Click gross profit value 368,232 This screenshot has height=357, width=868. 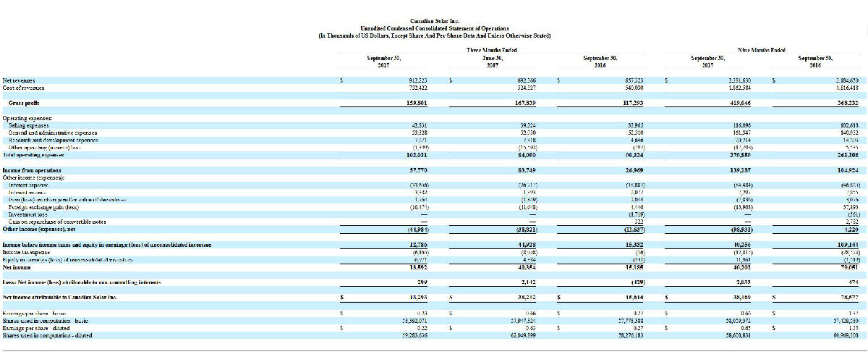pyautogui.click(x=848, y=104)
